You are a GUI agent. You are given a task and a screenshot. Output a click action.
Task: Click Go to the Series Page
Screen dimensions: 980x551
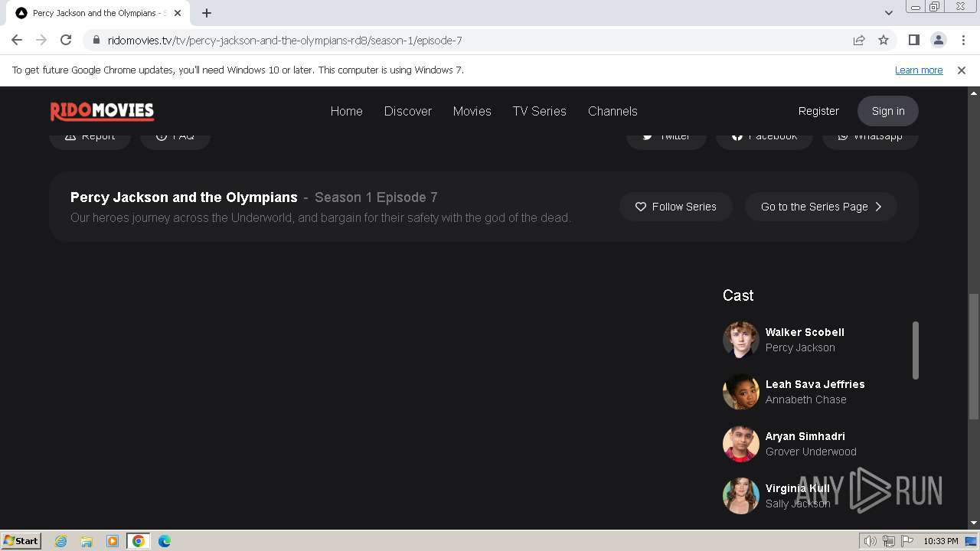(x=821, y=207)
